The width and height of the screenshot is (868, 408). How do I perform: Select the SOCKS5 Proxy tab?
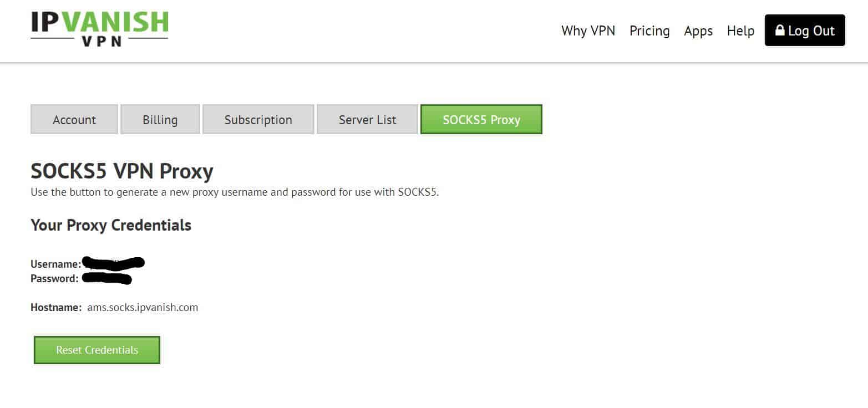(x=481, y=120)
